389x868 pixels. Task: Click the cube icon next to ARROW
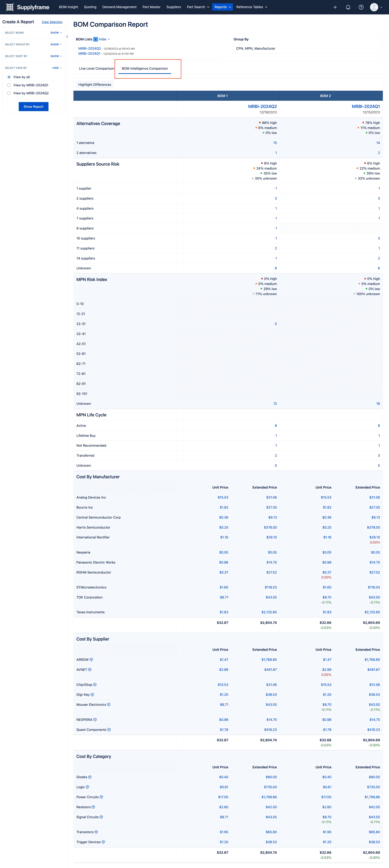tap(91, 659)
